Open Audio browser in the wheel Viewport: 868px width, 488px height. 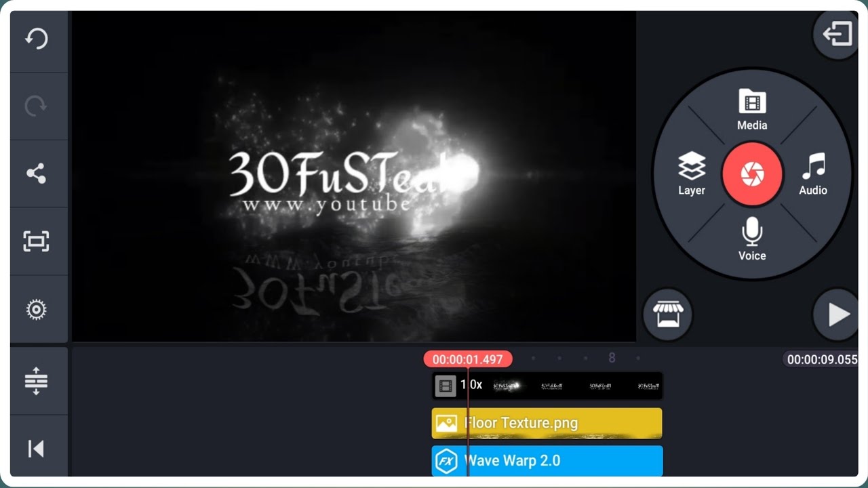pyautogui.click(x=813, y=174)
